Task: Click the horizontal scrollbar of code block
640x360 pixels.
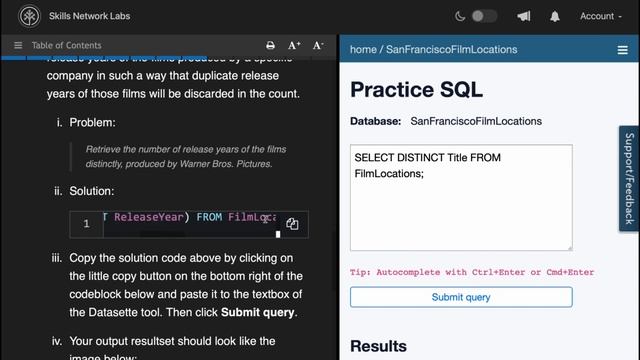Action: (x=163, y=234)
